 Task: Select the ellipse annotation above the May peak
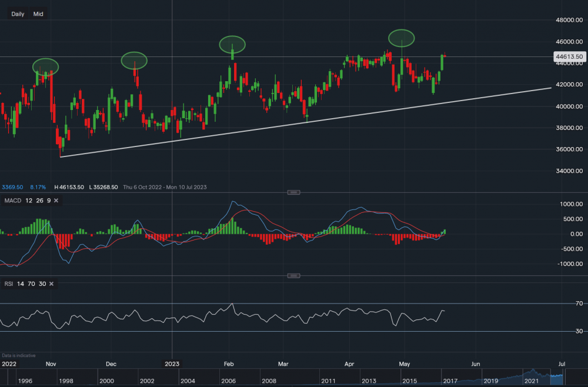point(402,38)
